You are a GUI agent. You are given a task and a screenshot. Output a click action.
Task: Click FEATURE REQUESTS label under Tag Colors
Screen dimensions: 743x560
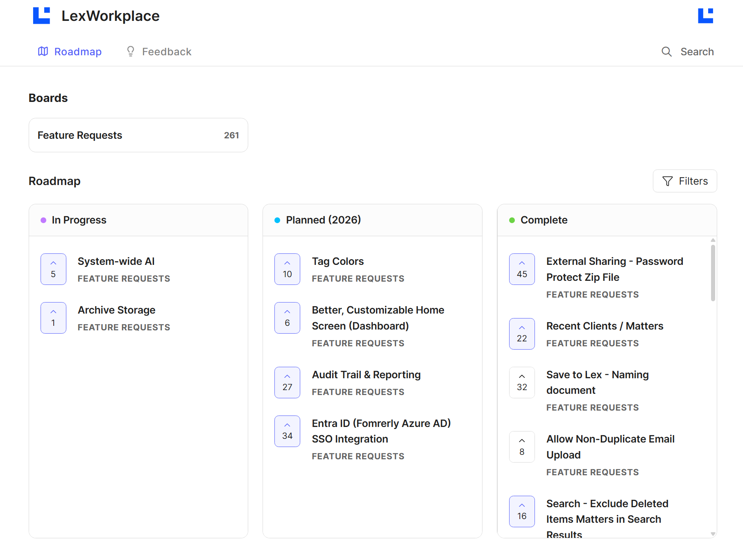pos(358,279)
